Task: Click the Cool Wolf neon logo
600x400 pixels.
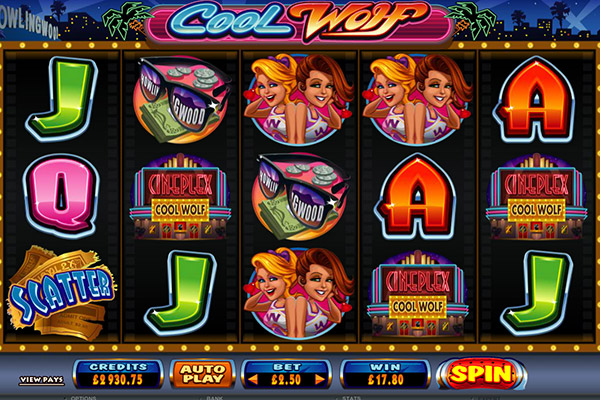Action: pos(299,20)
